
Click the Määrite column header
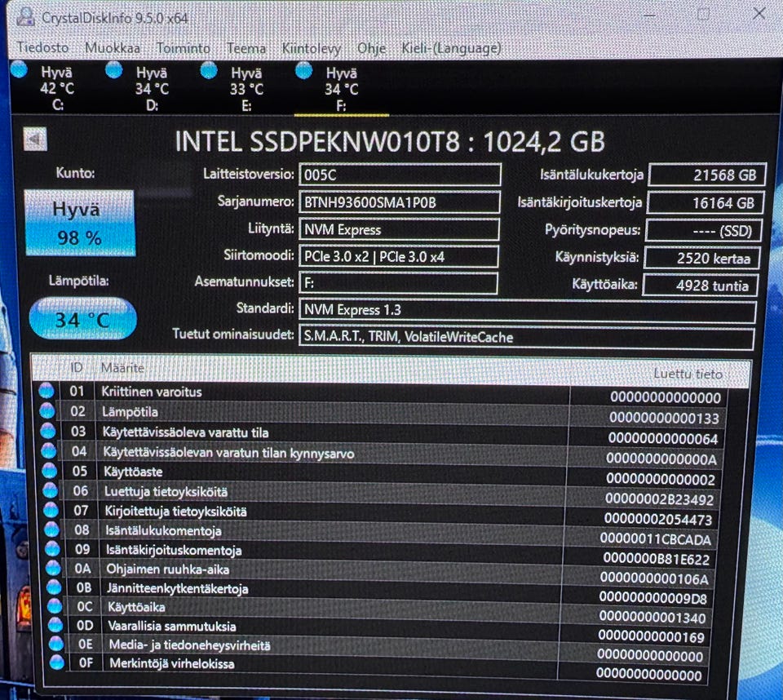123,368
